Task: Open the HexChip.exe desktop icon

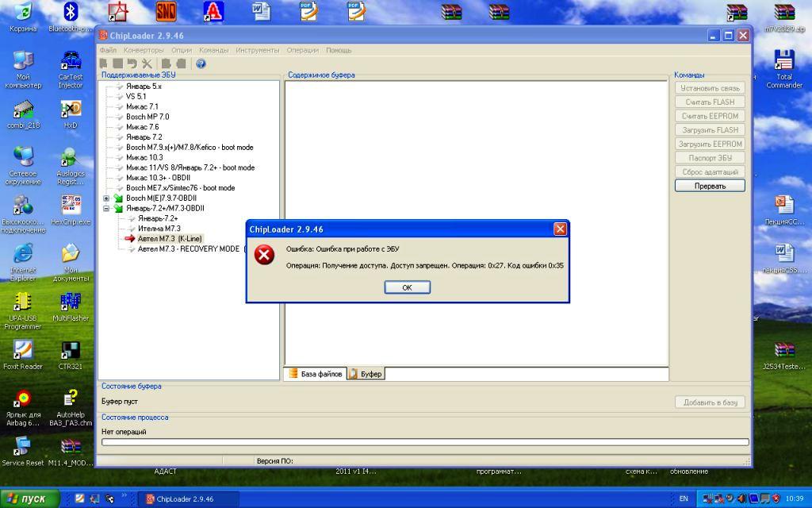Action: [71, 206]
